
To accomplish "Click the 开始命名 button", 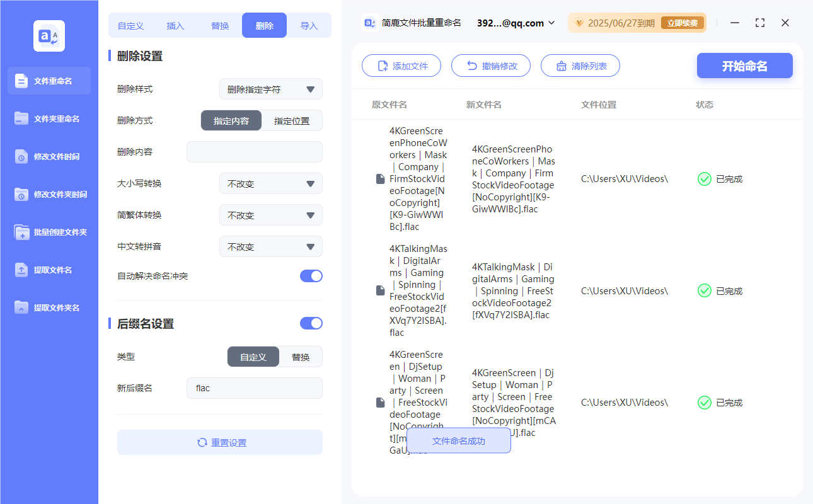I will point(744,66).
